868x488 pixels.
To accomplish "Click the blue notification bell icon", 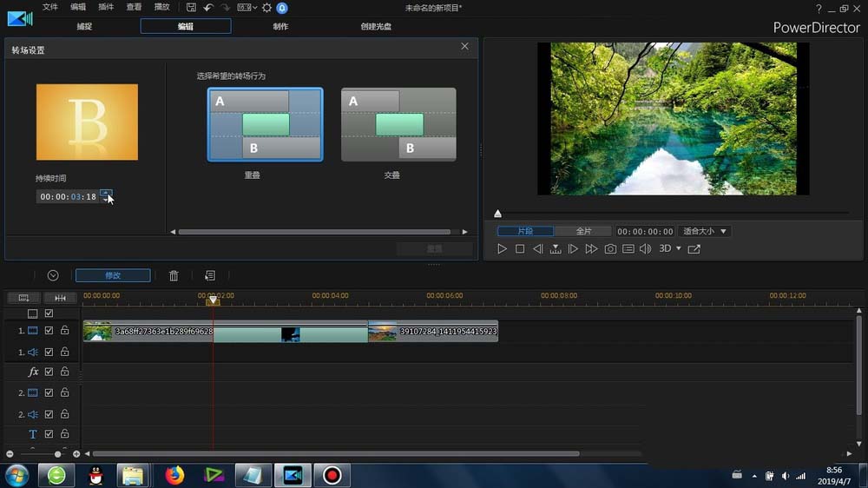I will [x=282, y=8].
